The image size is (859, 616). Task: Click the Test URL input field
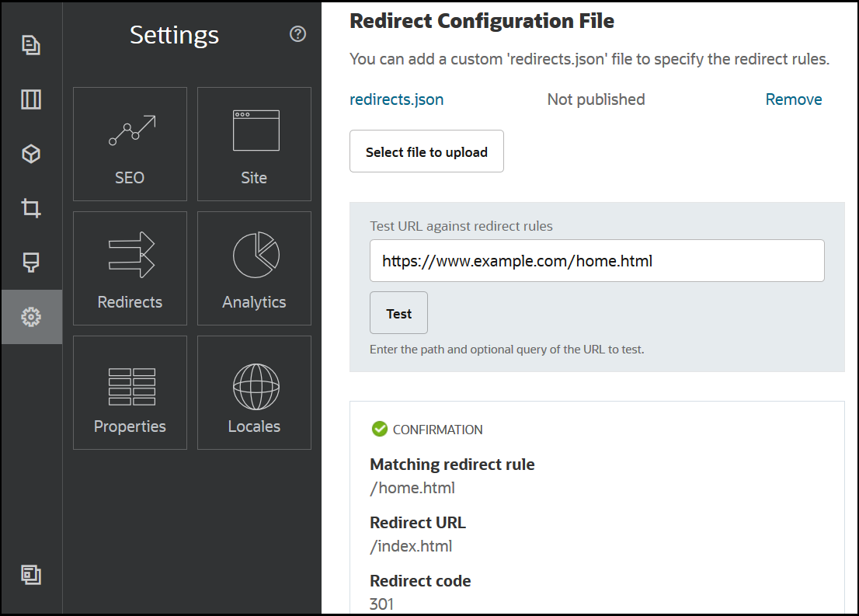click(x=596, y=261)
